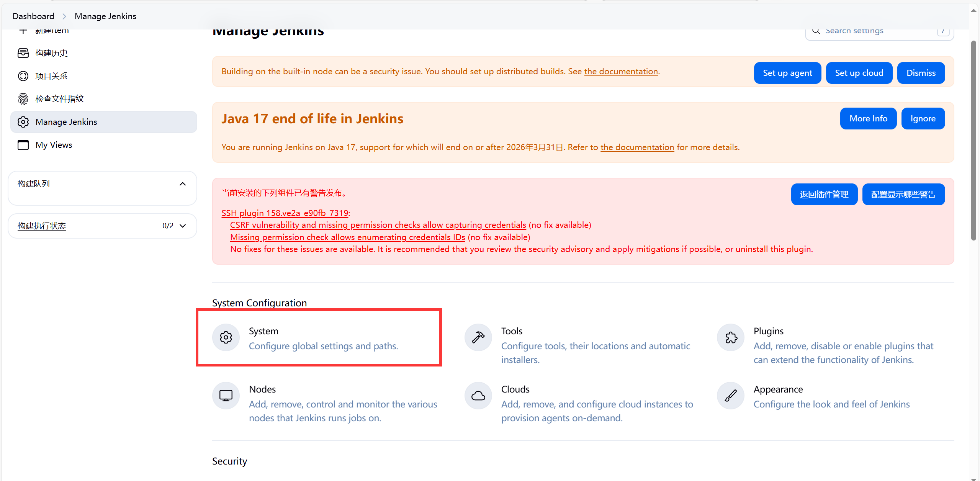Select the Manage Jenkins gear icon in sidebar
This screenshot has width=980, height=481.
tap(23, 122)
